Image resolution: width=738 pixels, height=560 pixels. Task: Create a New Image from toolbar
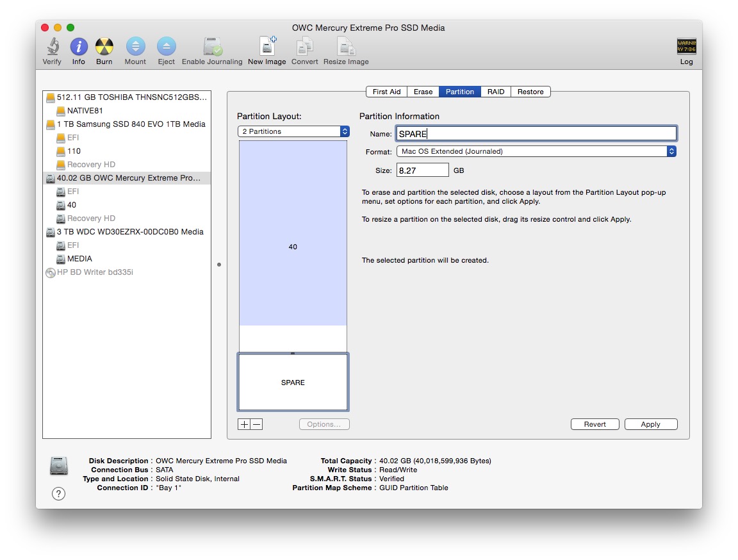pyautogui.click(x=266, y=47)
